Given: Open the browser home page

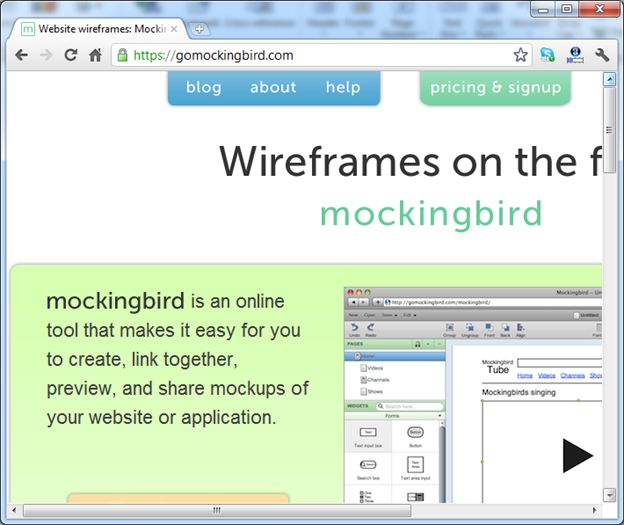Looking at the screenshot, I should tap(95, 55).
